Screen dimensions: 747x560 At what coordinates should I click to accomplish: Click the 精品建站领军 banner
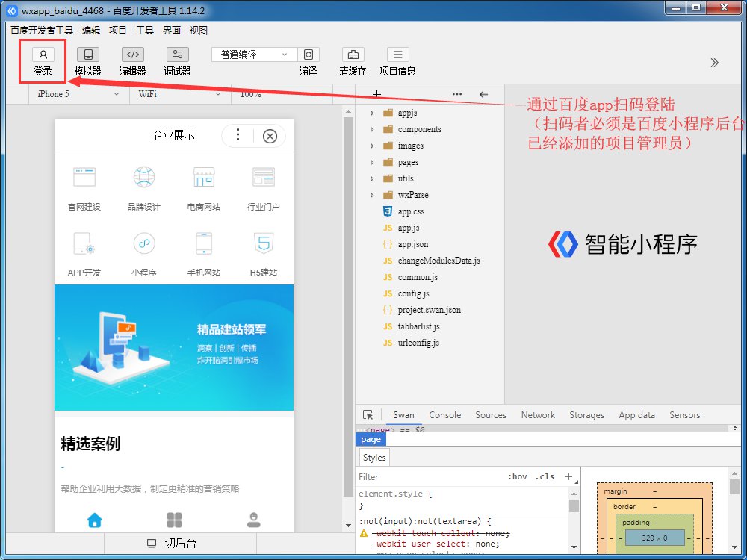coord(174,348)
